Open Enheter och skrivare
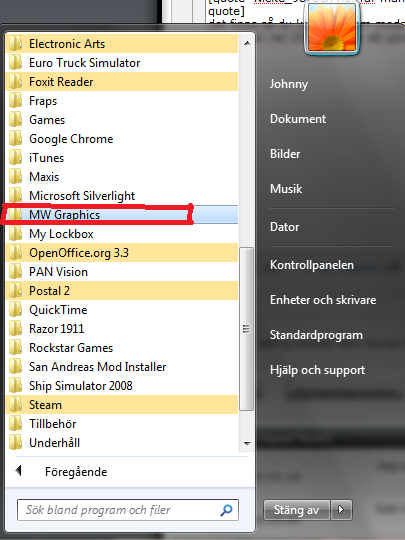This screenshot has width=405, height=540. point(323,300)
